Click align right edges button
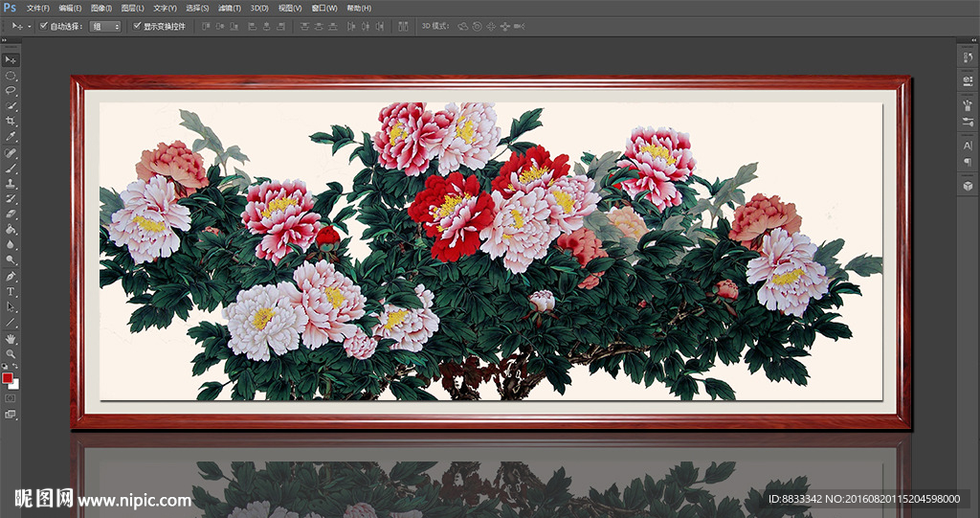 281,26
